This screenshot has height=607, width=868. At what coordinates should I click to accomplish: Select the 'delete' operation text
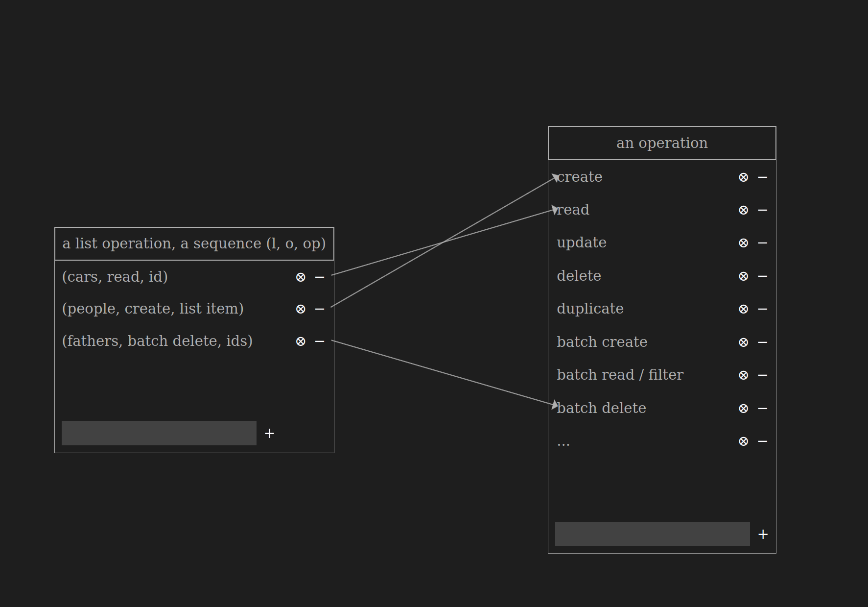click(579, 276)
